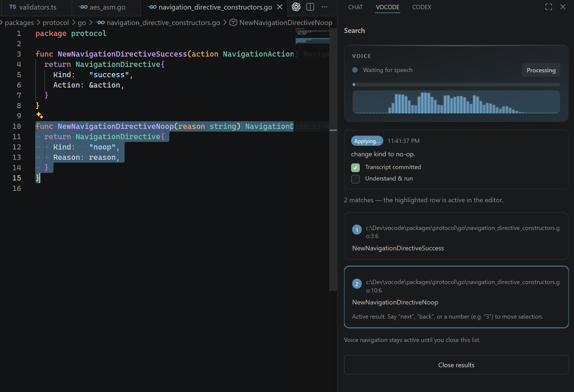Click the Close results button
574x392 pixels.
pyautogui.click(x=456, y=365)
